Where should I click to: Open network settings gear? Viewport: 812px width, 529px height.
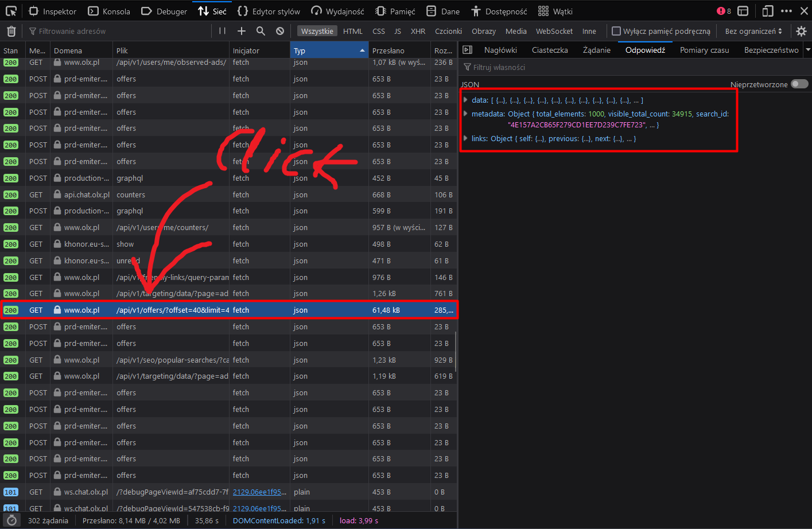click(802, 31)
